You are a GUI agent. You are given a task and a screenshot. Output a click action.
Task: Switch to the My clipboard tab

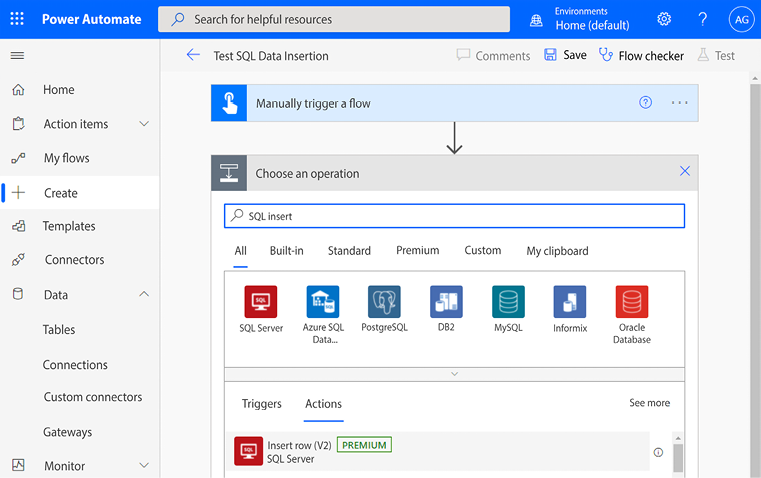tap(557, 251)
